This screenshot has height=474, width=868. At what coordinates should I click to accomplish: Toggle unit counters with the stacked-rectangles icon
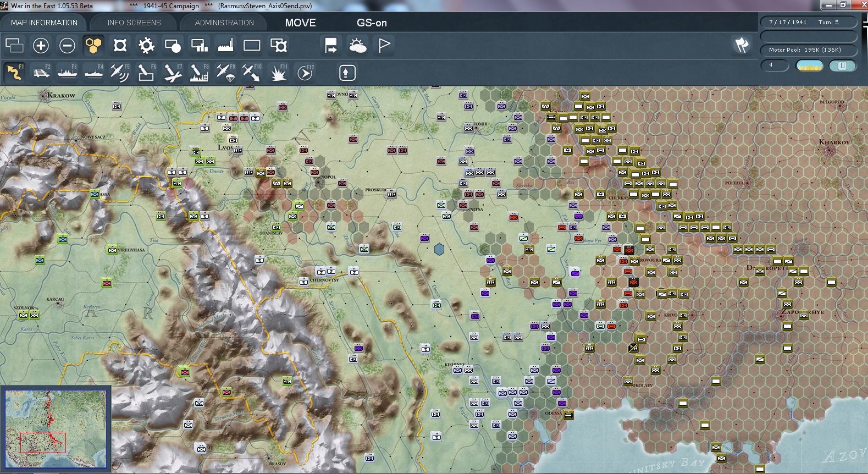tap(14, 45)
